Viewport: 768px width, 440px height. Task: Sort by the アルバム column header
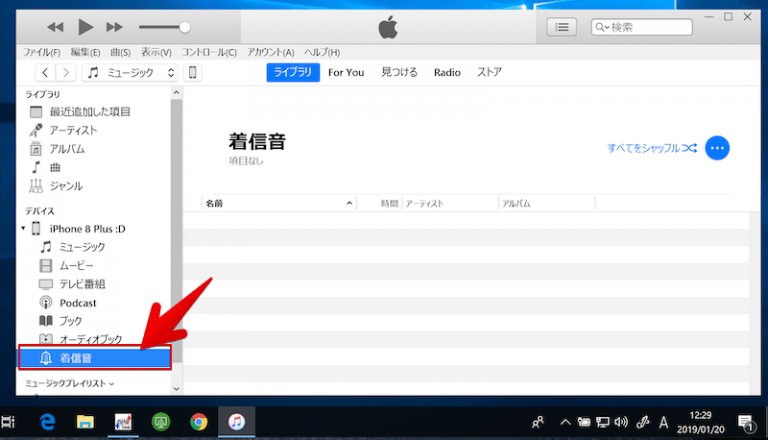click(x=547, y=203)
